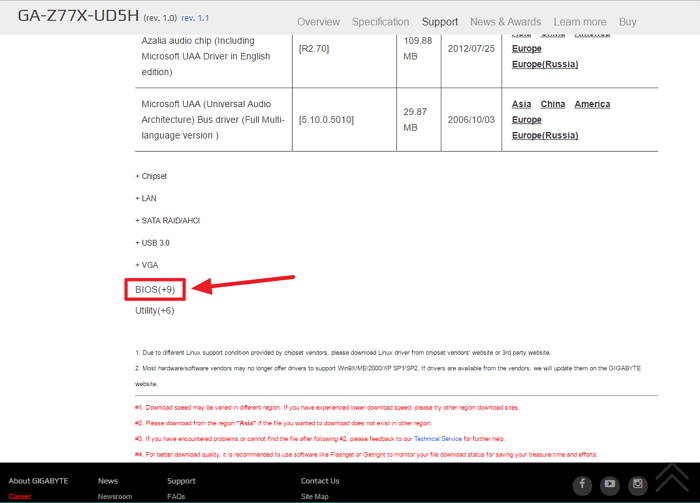700x503 pixels.
Task: Expand the Chipset driver category
Action: coord(151,176)
